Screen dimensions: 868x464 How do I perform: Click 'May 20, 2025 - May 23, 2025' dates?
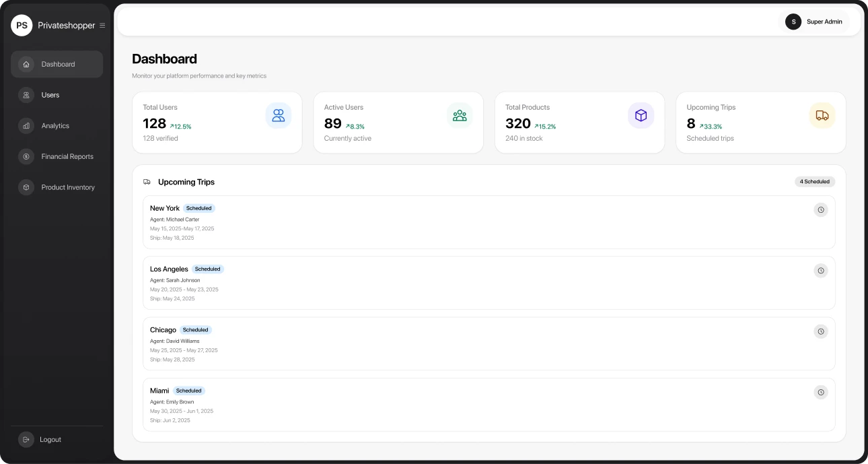coord(184,290)
